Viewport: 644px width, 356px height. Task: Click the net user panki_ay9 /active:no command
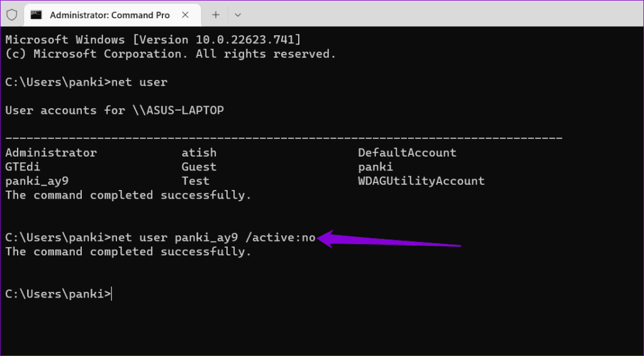click(213, 238)
